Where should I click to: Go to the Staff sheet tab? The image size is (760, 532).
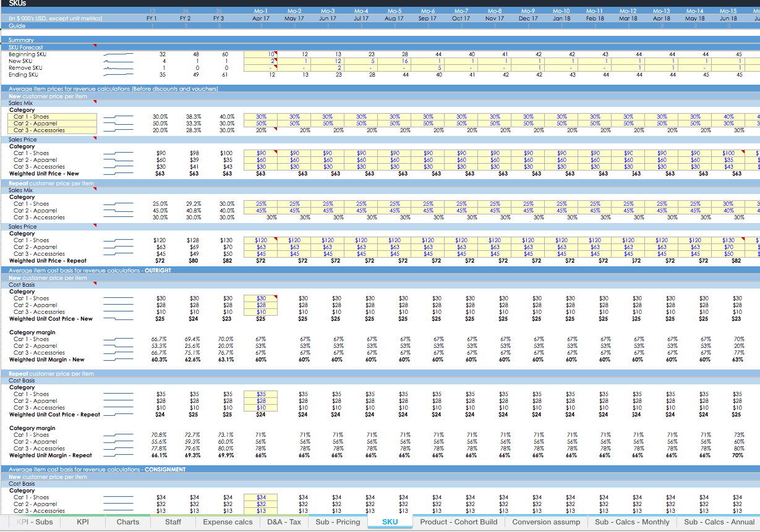(x=173, y=522)
